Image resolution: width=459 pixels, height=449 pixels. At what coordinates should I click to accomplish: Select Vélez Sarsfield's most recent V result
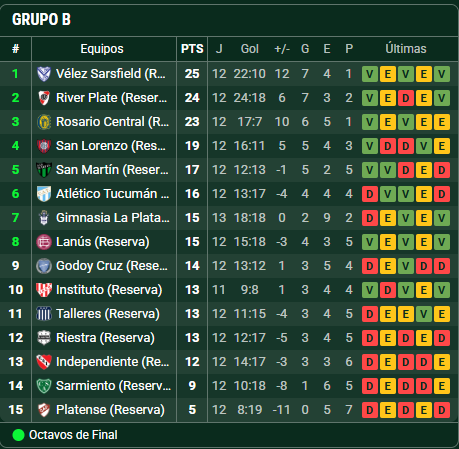[442, 74]
